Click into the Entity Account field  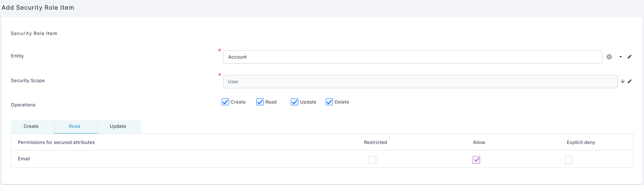(x=412, y=57)
